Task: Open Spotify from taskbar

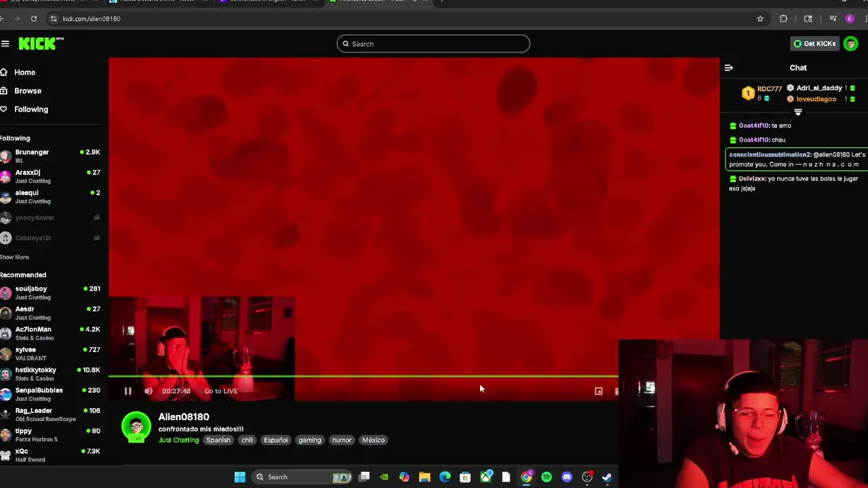Action: (x=547, y=477)
